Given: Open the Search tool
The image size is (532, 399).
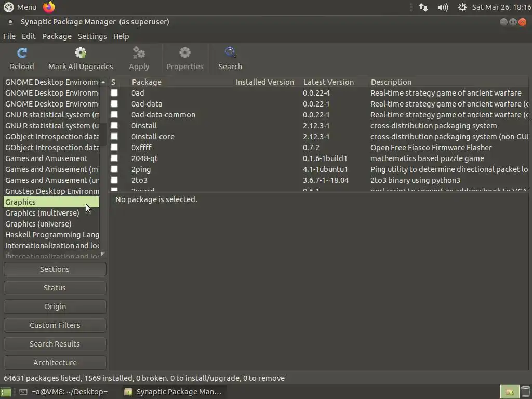Looking at the screenshot, I should [230, 53].
